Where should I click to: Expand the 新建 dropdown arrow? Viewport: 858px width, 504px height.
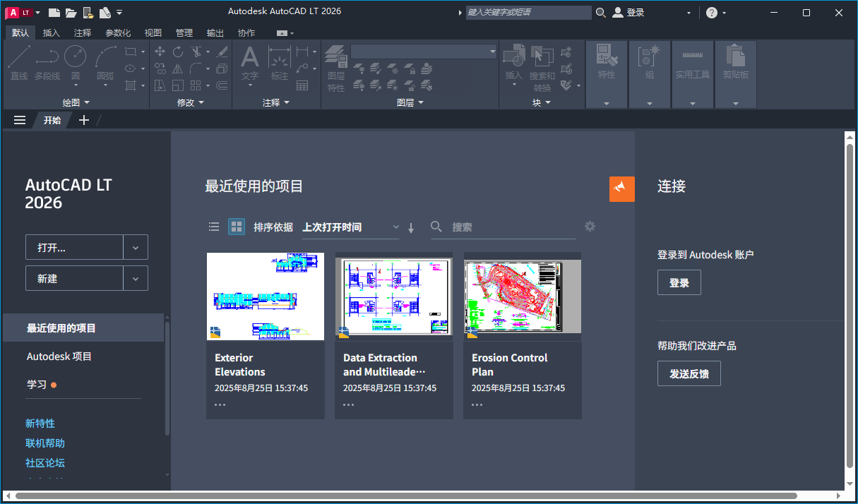point(136,278)
